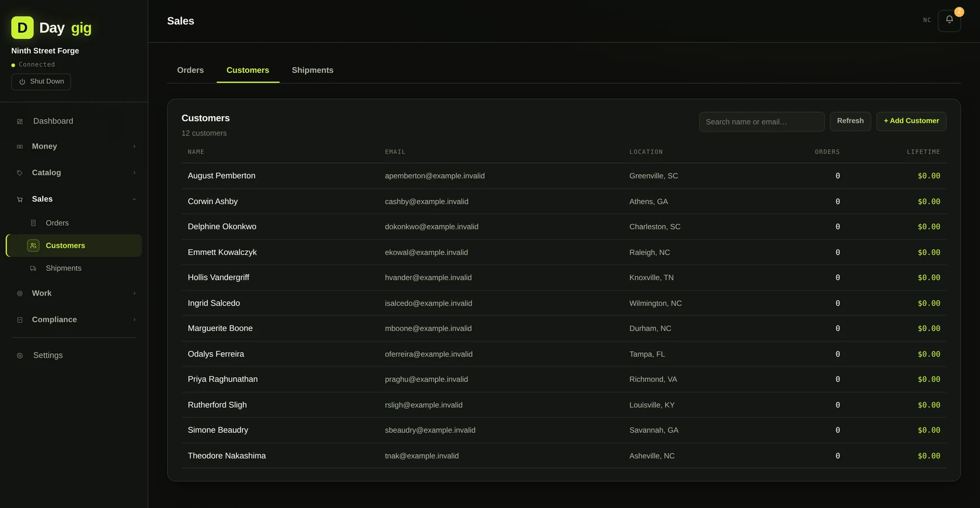Open Dashboard from the sidebar
This screenshot has width=980, height=508.
click(74, 121)
